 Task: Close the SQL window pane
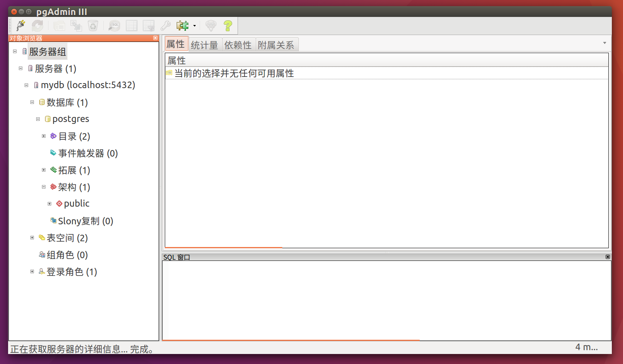pyautogui.click(x=608, y=257)
